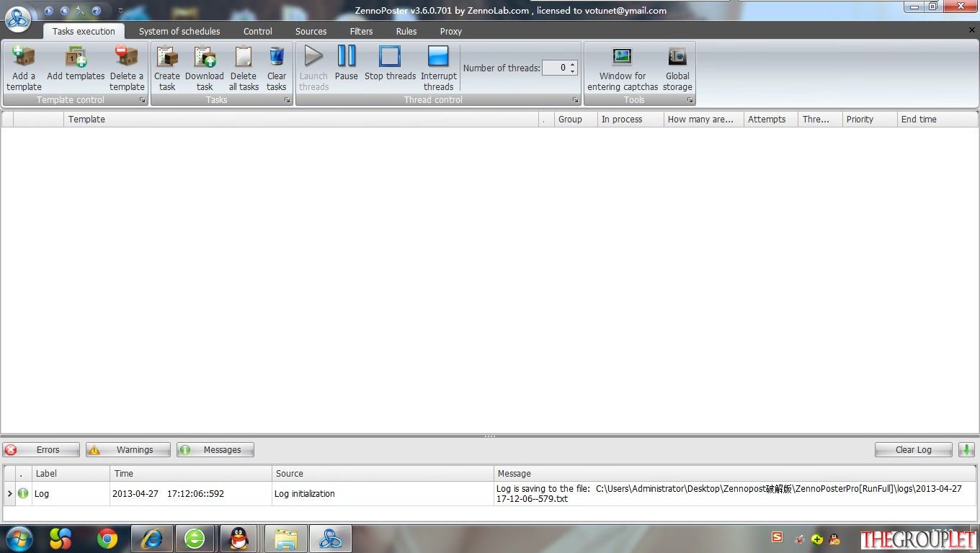
Task: Switch to the Proxy tab
Action: pos(451,31)
